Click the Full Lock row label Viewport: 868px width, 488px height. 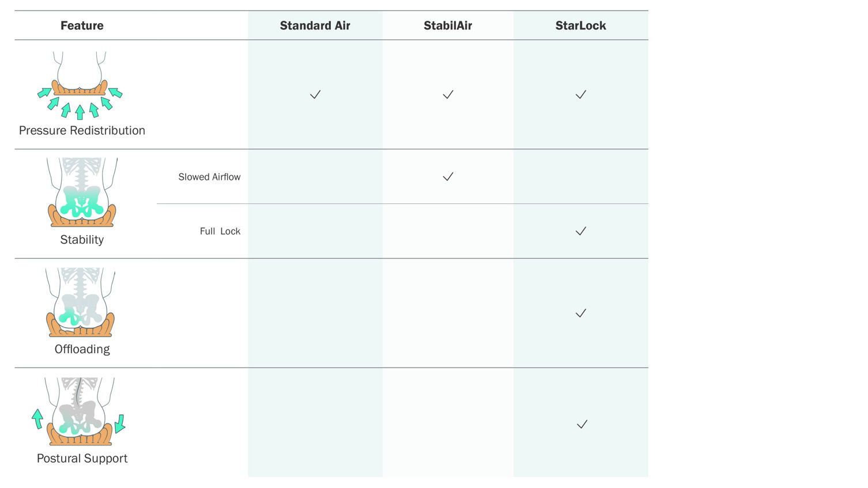click(x=220, y=231)
